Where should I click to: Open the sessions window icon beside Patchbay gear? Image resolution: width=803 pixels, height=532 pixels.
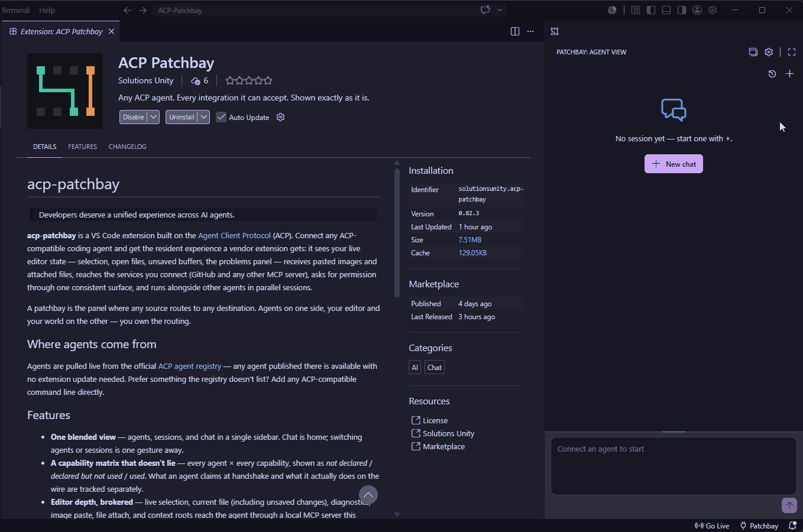pos(753,52)
